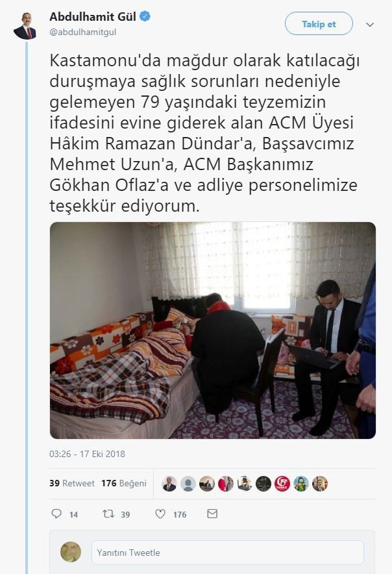Open your own avatar beside the reply box
The width and height of the screenshot is (392, 574).
71,552
